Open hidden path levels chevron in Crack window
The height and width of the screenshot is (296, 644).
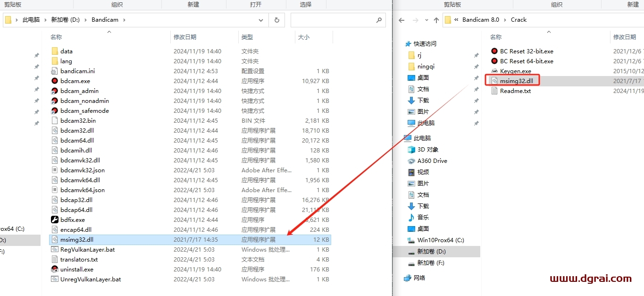click(x=456, y=20)
